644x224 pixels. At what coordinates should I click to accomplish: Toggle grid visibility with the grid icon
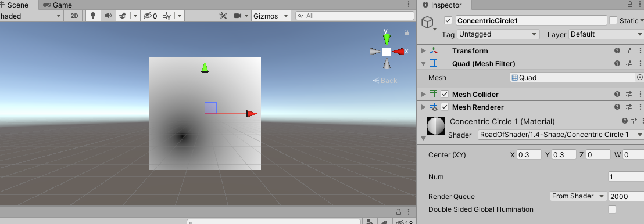[167, 16]
